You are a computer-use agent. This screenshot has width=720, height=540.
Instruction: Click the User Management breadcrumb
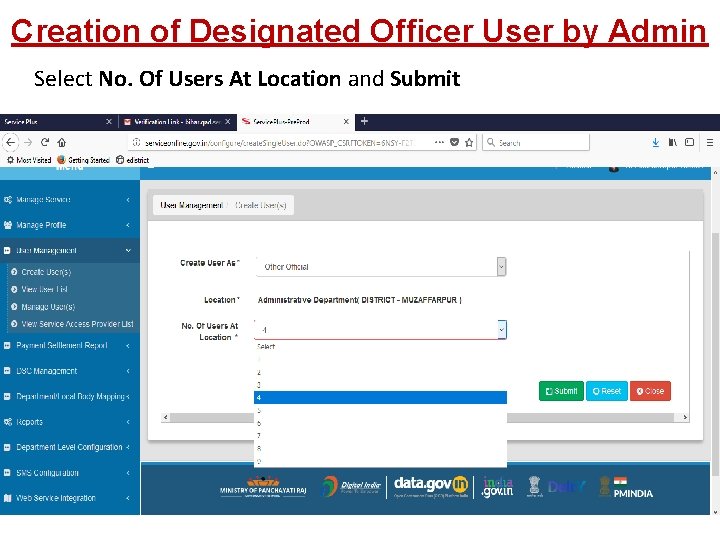pos(191,205)
